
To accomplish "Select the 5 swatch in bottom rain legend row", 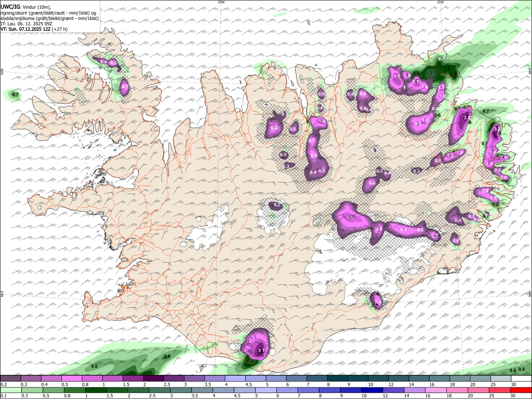I will click(266, 390).
